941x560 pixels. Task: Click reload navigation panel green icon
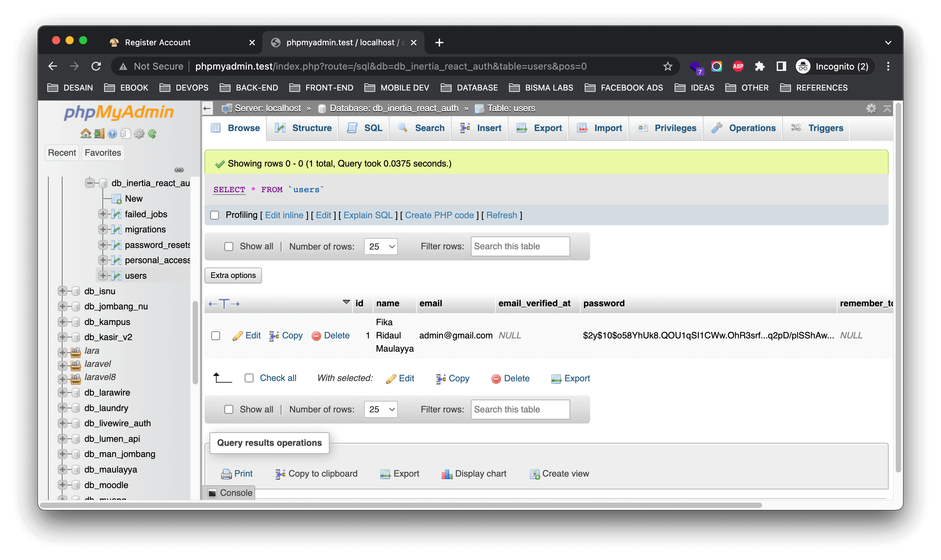[x=152, y=134]
